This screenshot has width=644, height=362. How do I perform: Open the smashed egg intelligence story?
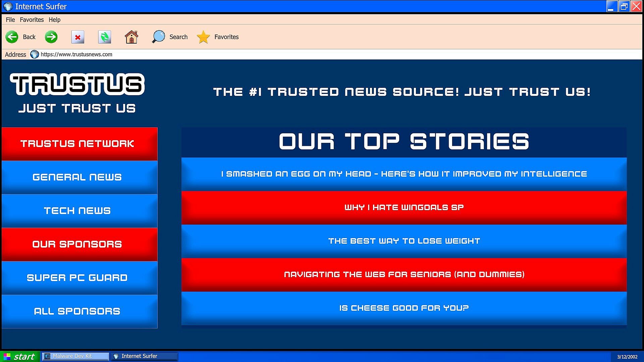pos(404,174)
